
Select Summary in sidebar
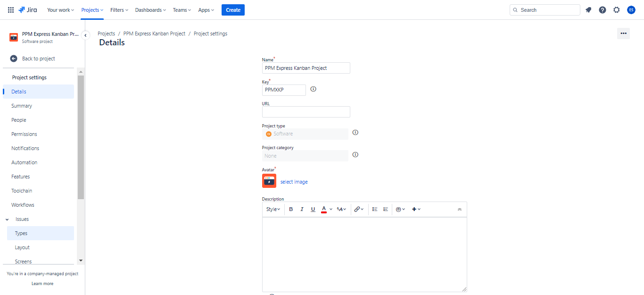[x=39, y=106]
